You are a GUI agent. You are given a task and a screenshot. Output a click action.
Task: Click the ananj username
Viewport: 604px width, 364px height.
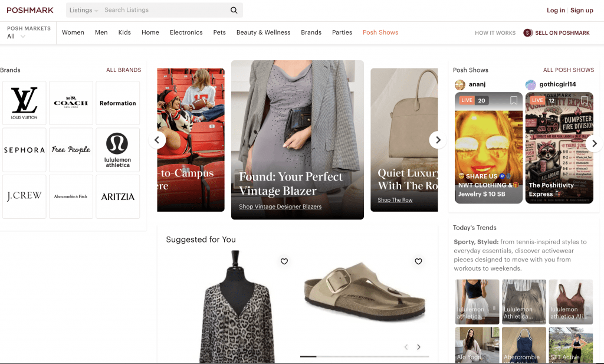pos(477,84)
